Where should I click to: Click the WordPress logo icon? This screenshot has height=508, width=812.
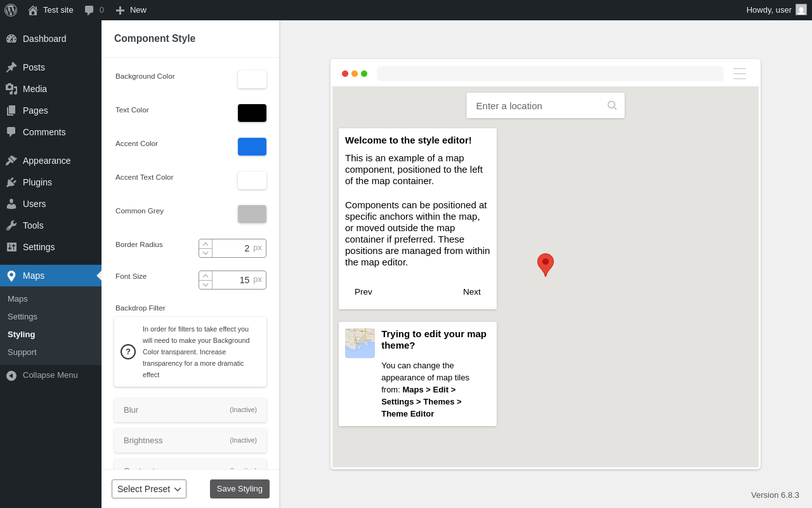(x=11, y=10)
